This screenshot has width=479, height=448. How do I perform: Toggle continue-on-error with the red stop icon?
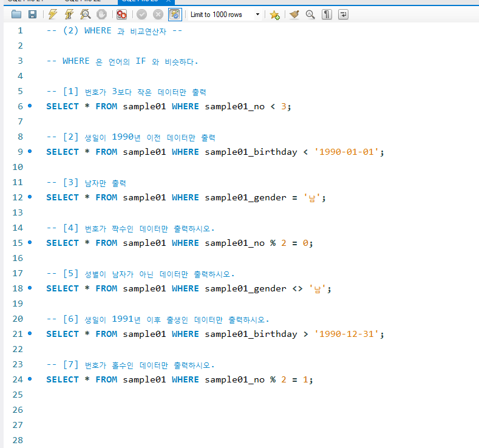click(121, 15)
